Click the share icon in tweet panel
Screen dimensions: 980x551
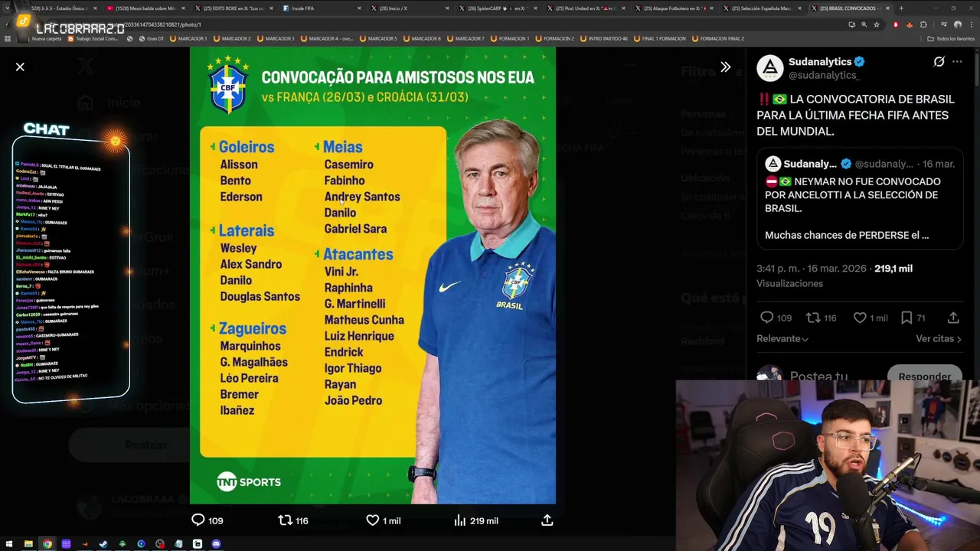point(953,318)
